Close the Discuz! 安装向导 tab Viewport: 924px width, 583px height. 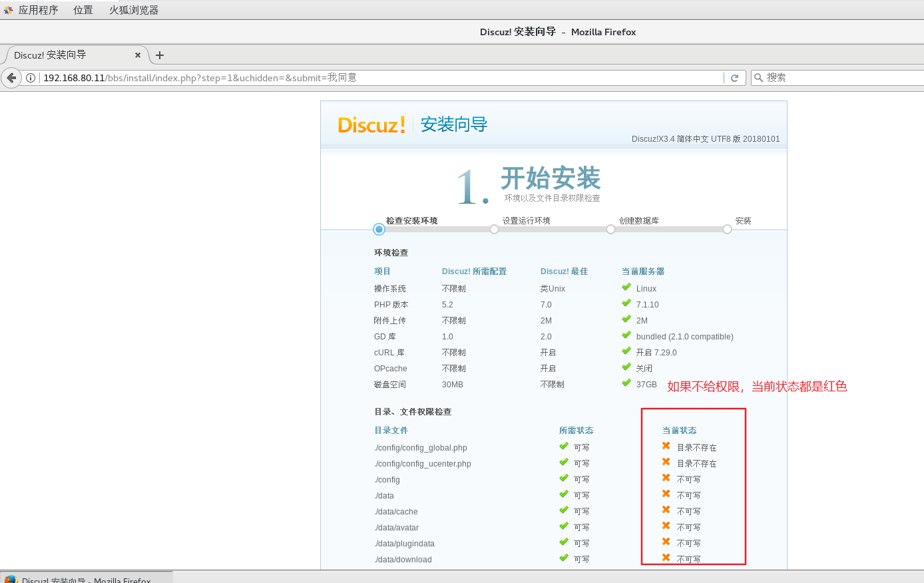[x=138, y=55]
